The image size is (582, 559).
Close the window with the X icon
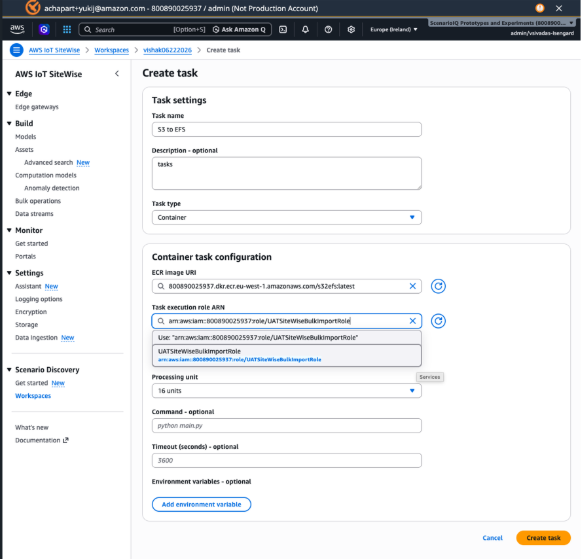(x=559, y=8)
